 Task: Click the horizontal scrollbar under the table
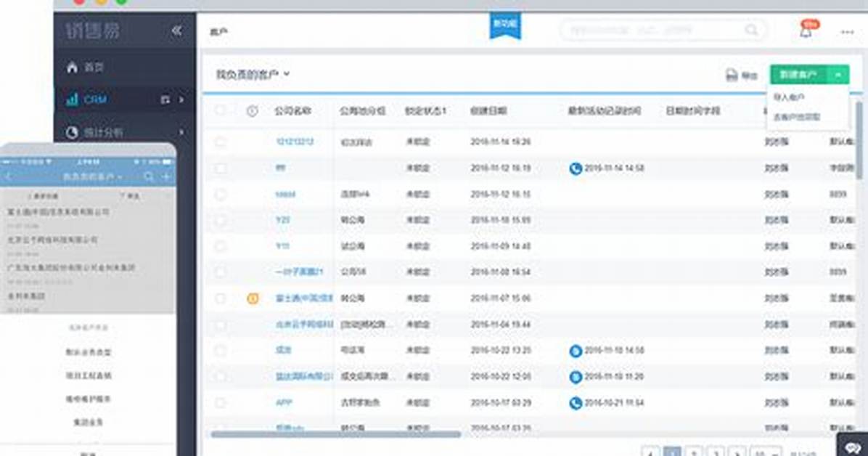(335, 435)
